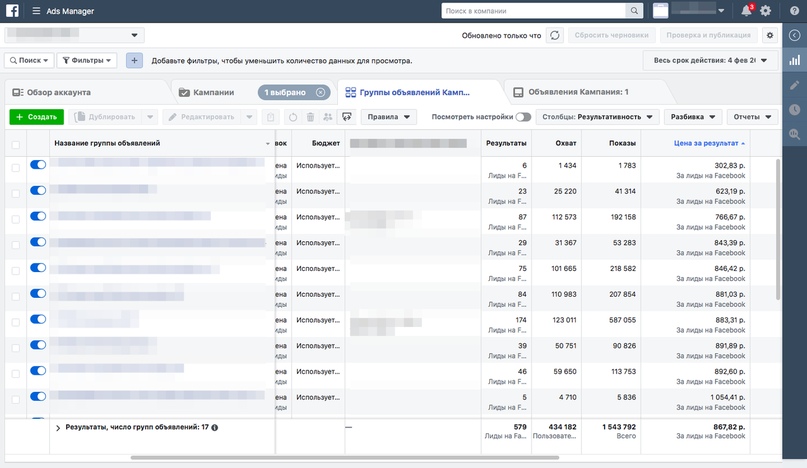Click the export/share icon next to Правила

point(347,117)
